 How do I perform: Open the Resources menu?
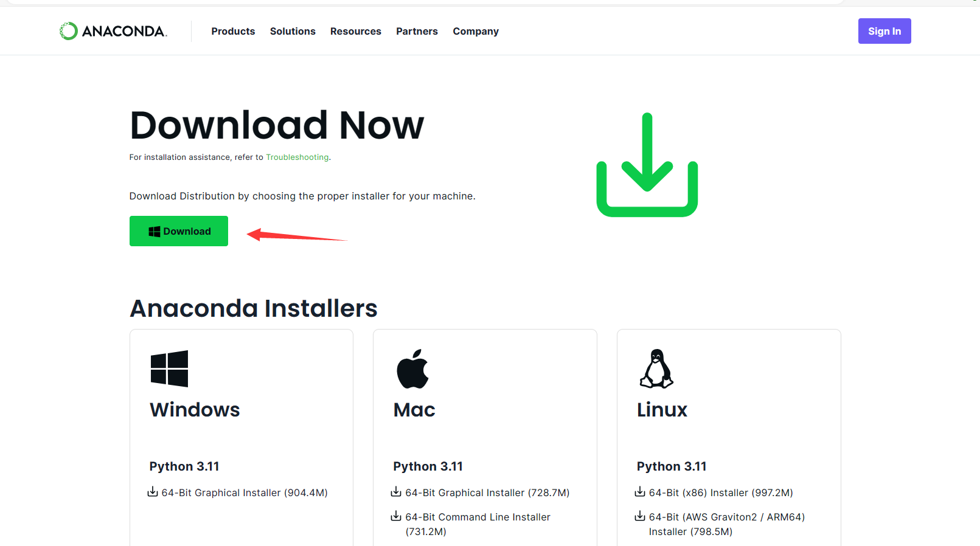pos(356,31)
